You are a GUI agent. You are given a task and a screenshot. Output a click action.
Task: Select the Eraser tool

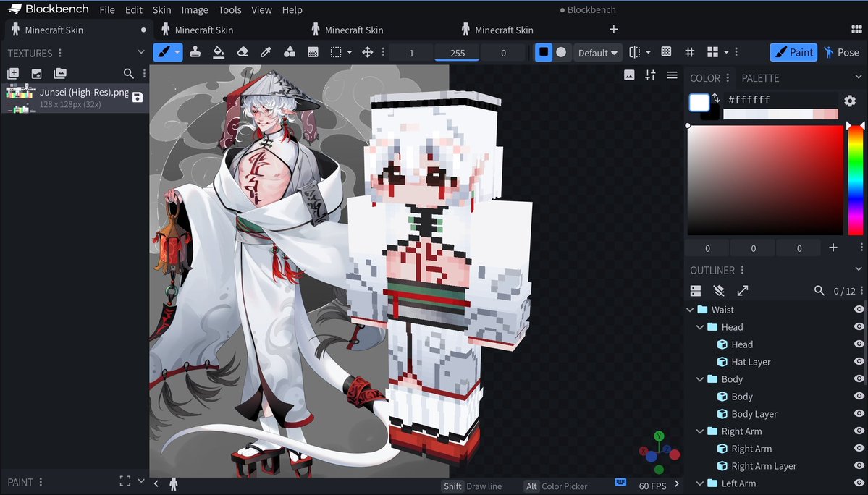[x=242, y=53]
